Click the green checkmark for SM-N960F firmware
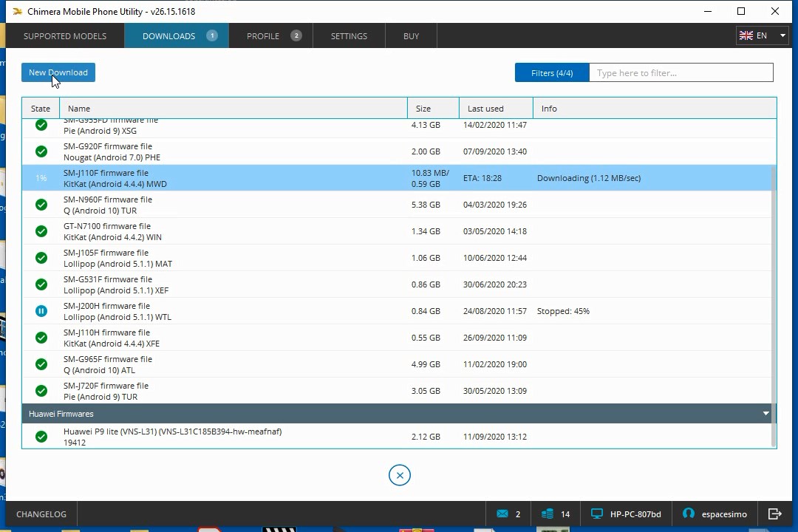Screen dimensions: 798x532 [x=41, y=205]
